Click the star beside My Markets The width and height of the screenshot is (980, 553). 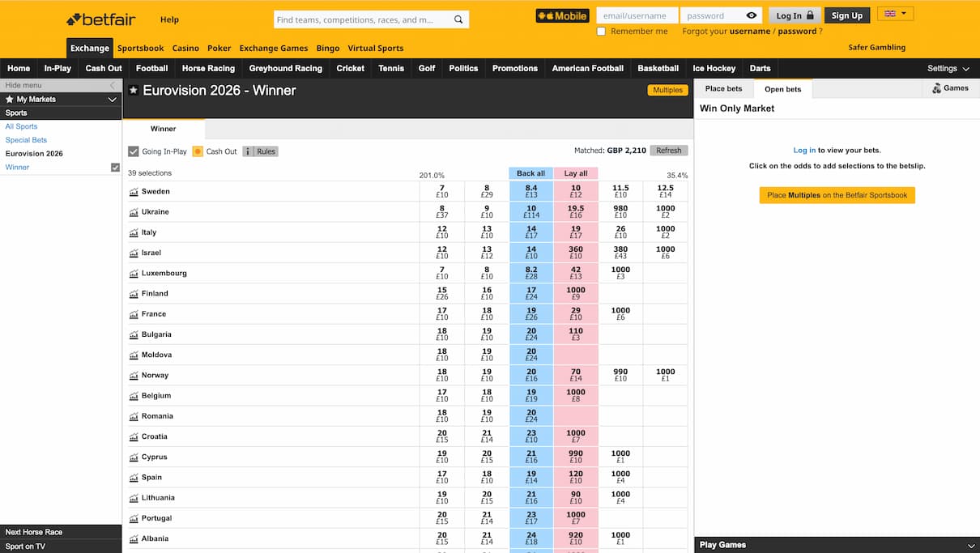point(10,100)
